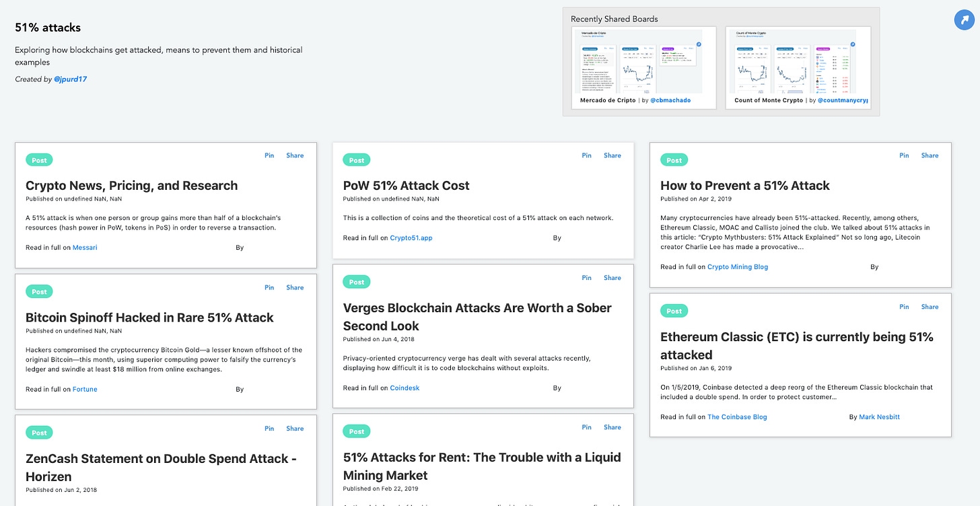Open the Count of Monte Crypto board thumbnail
Screen dimensions: 980x506
[798, 61]
